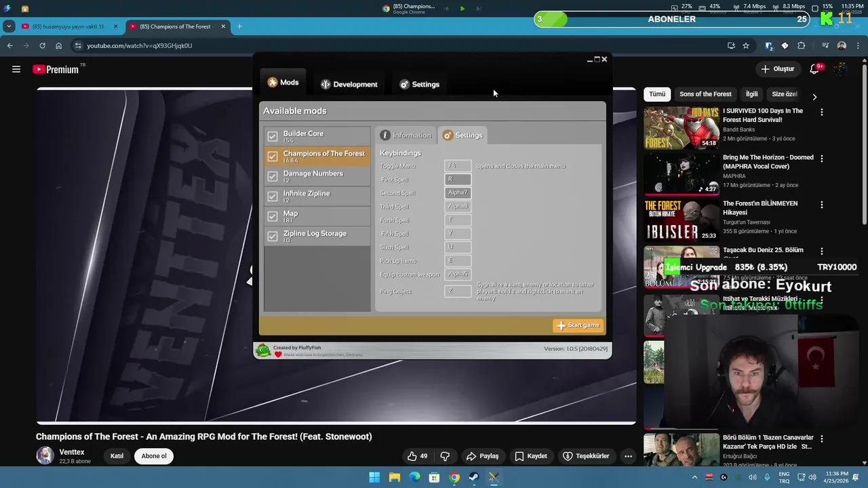868x488 pixels.
Task: Click the Abone ol subscribe button
Action: (x=154, y=456)
